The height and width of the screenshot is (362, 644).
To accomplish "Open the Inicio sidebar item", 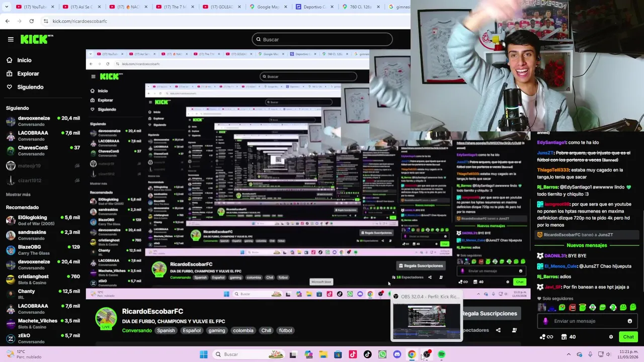I will tap(19, 60).
